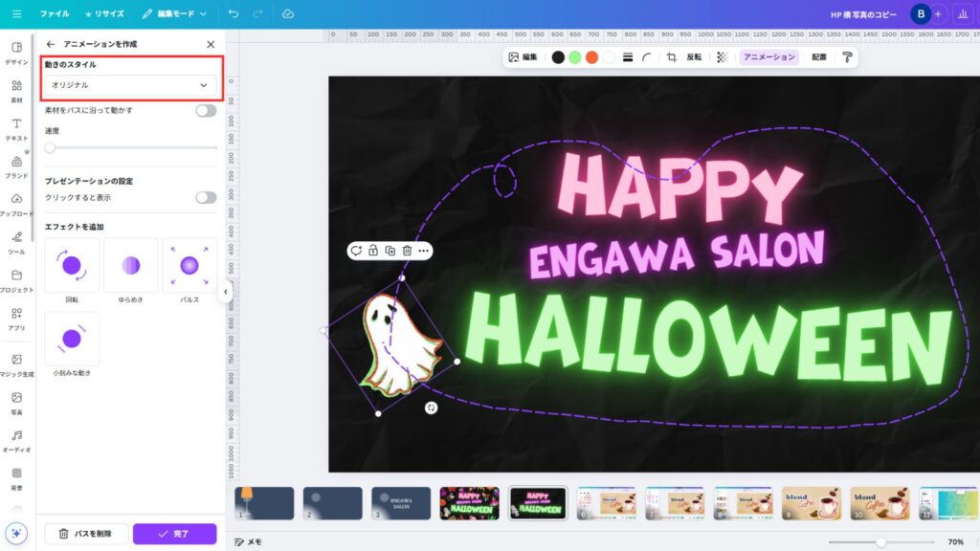Click the undo arrow icon
Viewport: 980px width, 551px height.
[x=234, y=14]
